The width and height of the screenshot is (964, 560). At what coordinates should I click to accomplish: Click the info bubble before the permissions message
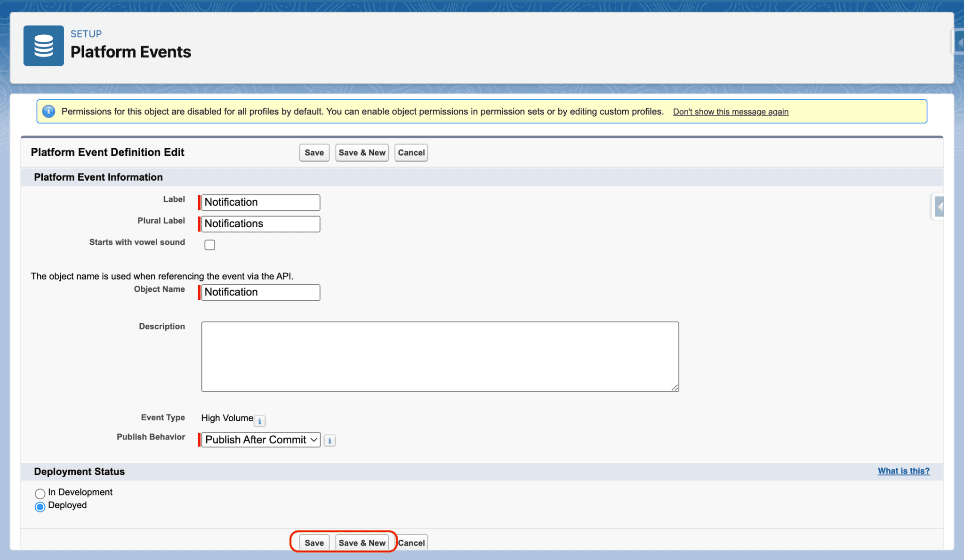[49, 112]
